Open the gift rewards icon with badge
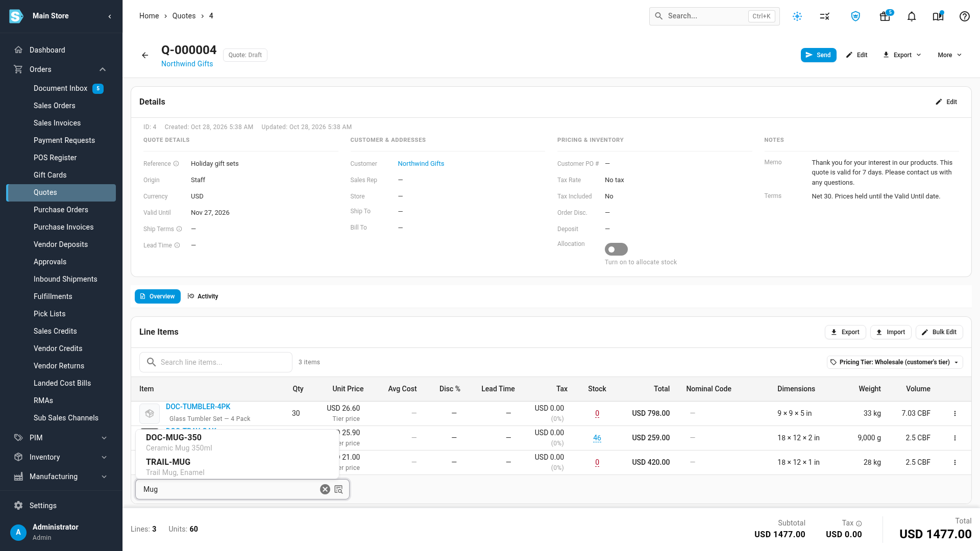This screenshot has width=980, height=551. (x=885, y=16)
